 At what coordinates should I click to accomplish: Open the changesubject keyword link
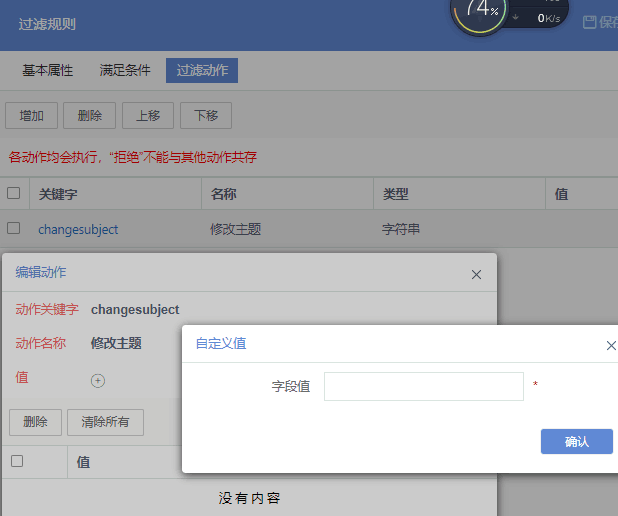(78, 229)
